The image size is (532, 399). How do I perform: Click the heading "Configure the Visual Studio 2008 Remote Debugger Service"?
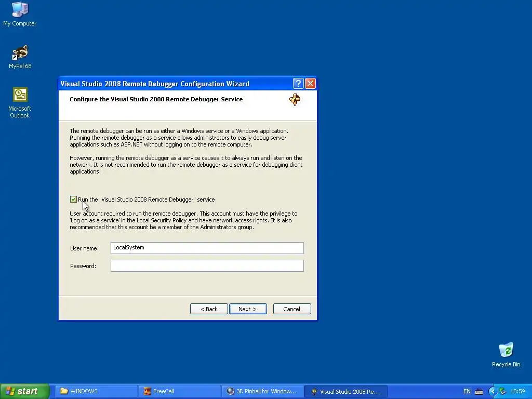coord(156,99)
